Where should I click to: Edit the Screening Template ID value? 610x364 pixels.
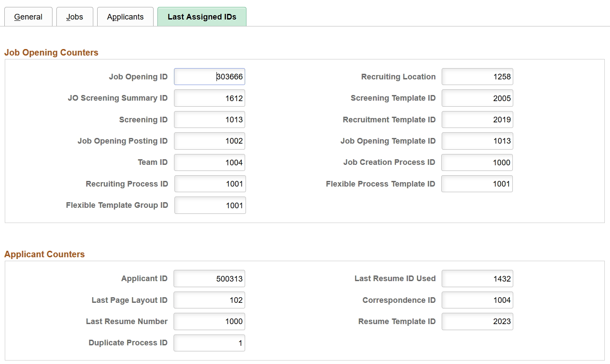pos(477,98)
